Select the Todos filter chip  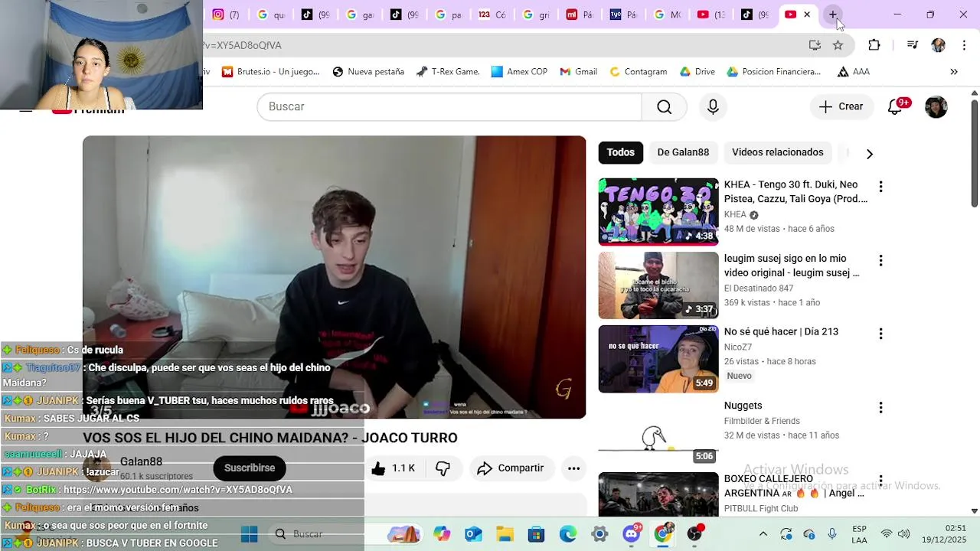(621, 152)
